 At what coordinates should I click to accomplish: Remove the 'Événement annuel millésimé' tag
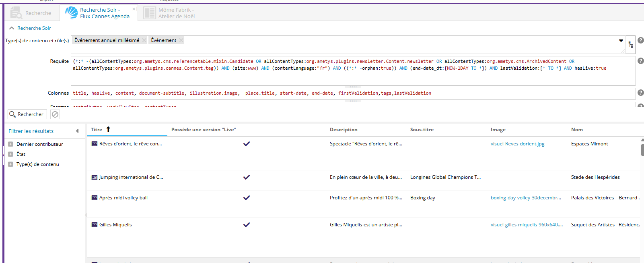pos(144,40)
